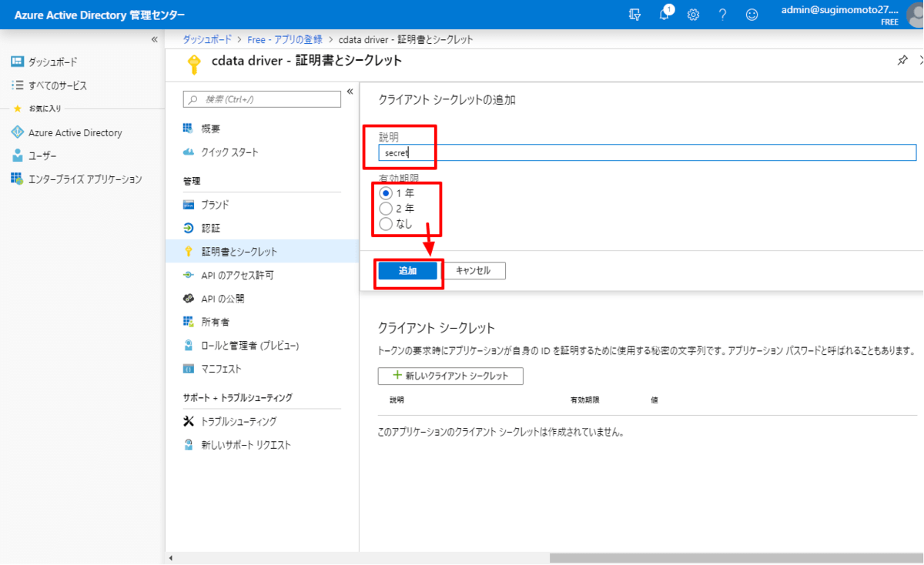Collapse the app registration menu blade
The width and height of the screenshot is (924, 565).
[350, 92]
